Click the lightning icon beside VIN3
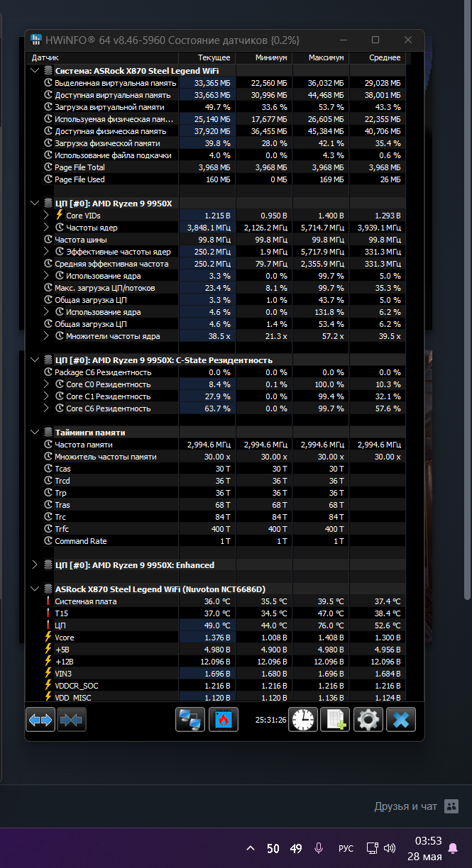Viewport: 472px width, 868px height. (48, 674)
